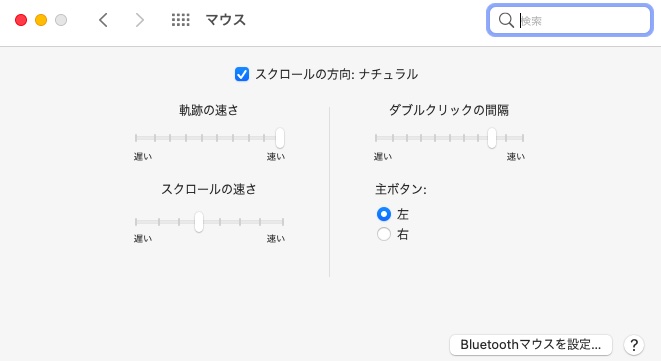Close the マウス preferences window
Image resolution: width=661 pixels, height=361 pixels.
pos(21,20)
